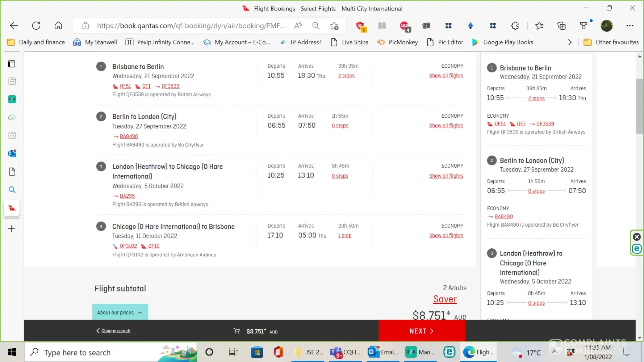The image size is (644, 362).
Task: Click the page vertical scrollbar thumb
Action: [x=640, y=106]
